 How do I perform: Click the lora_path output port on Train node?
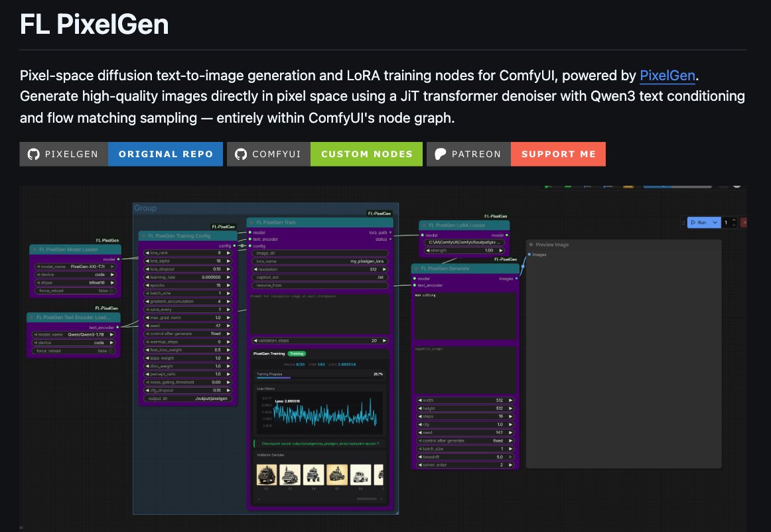(x=390, y=232)
